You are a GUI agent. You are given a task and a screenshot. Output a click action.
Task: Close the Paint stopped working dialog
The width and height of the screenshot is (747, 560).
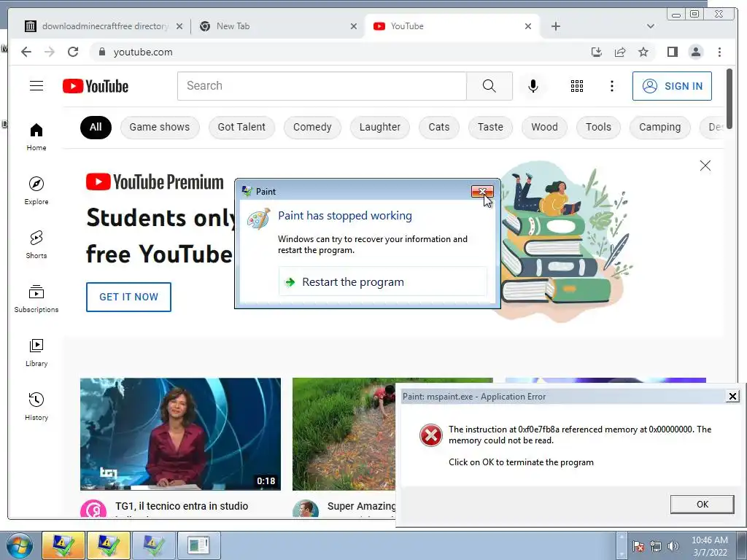tap(482, 192)
